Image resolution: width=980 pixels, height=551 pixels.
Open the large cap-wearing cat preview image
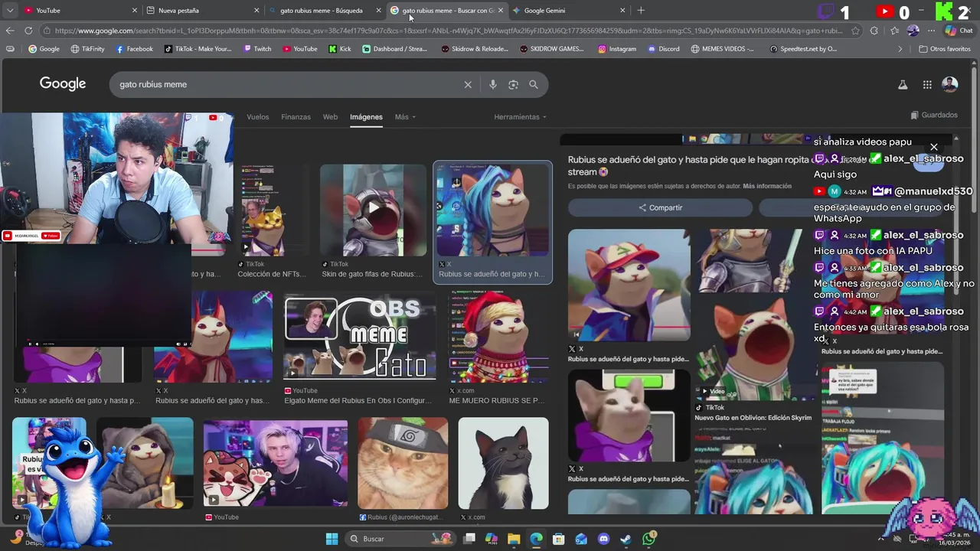[x=629, y=285]
